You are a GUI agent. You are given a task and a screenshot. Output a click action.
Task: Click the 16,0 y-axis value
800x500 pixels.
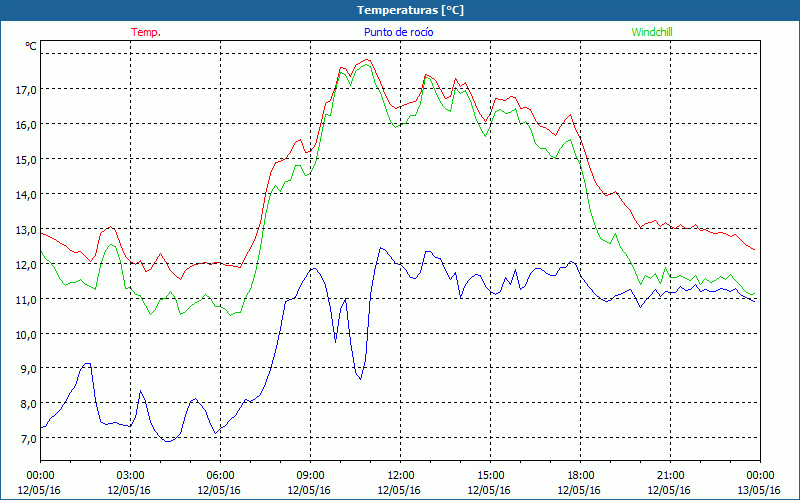click(27, 124)
